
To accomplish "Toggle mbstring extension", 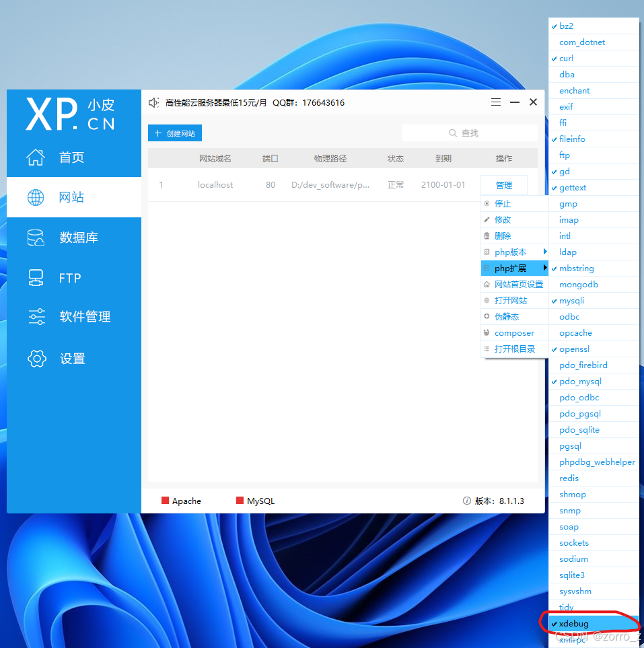I will tap(594, 268).
